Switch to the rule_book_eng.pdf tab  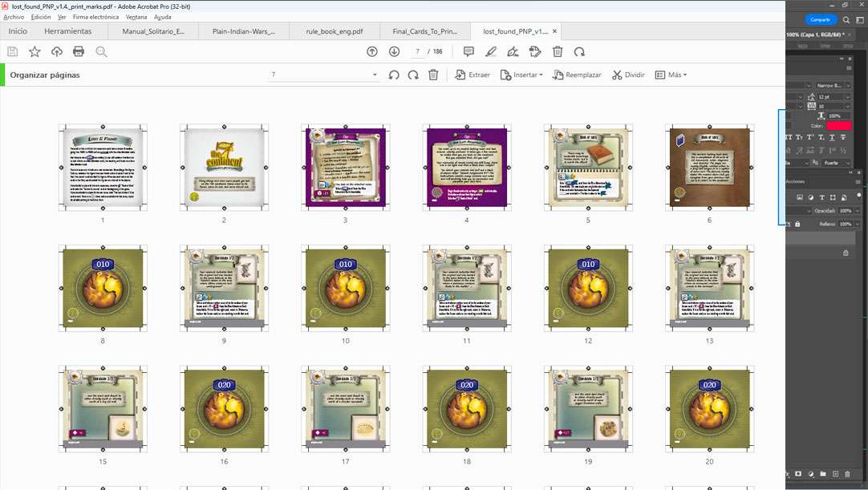click(334, 31)
